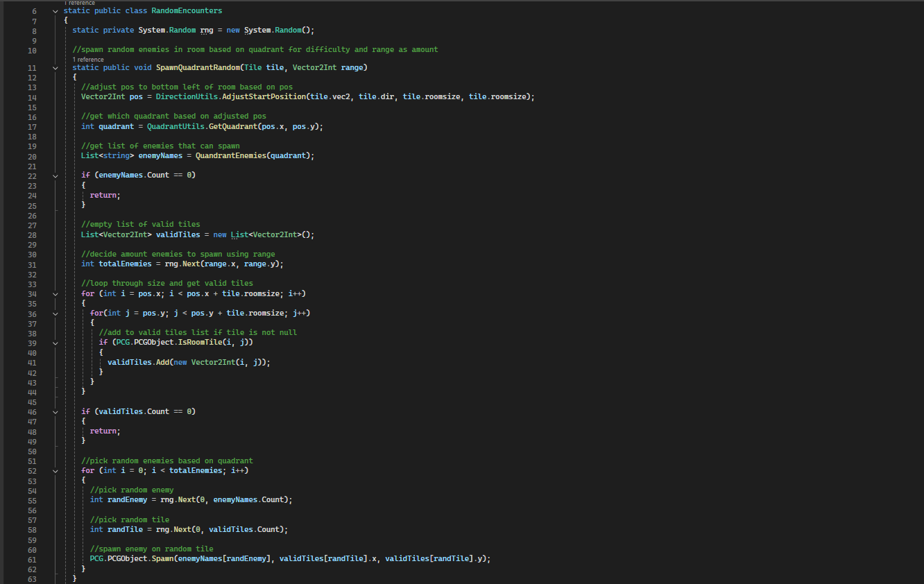Fold the IsRoomTile if block chevron
The height and width of the screenshot is (584, 924).
coord(55,343)
